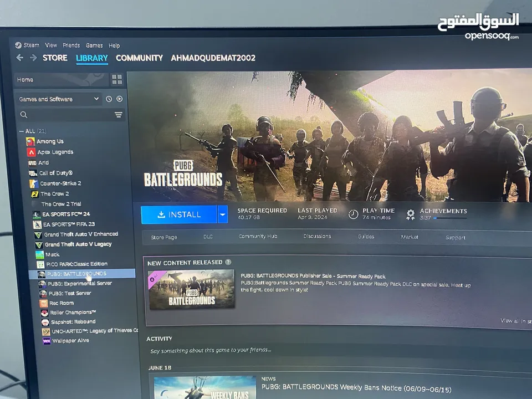
Task: Select the UNCHARTED Legacy of Thieves icon
Action: point(46,331)
